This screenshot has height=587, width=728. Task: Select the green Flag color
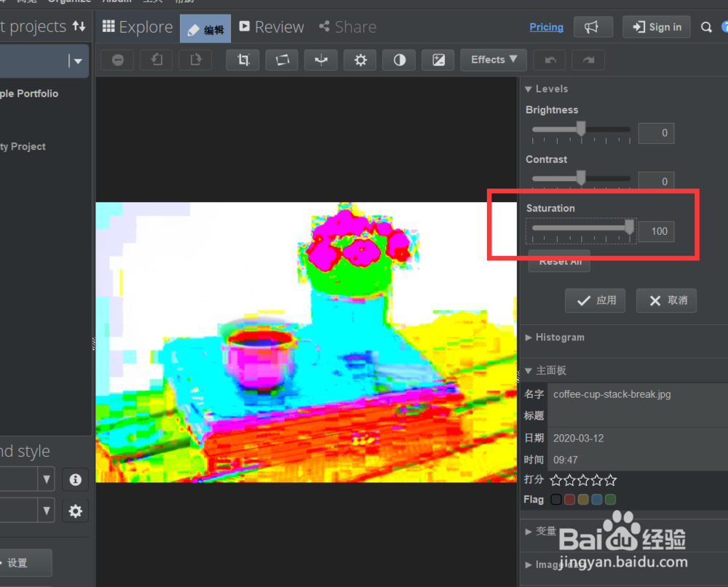point(611,500)
